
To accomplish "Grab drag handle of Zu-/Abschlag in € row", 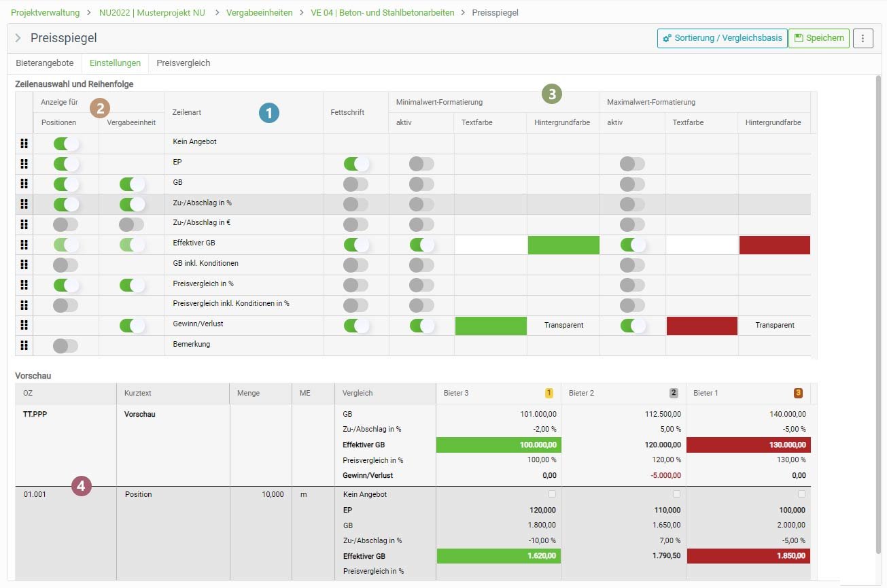I will 24,224.
